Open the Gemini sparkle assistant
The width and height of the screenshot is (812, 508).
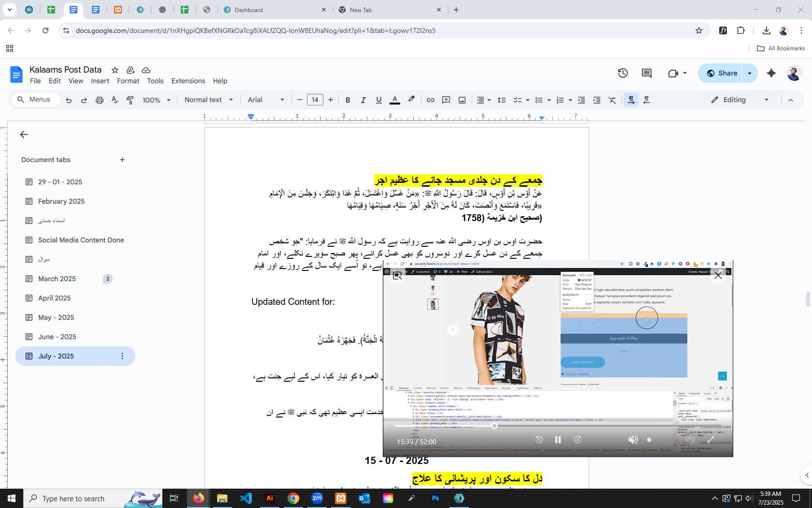click(x=771, y=73)
